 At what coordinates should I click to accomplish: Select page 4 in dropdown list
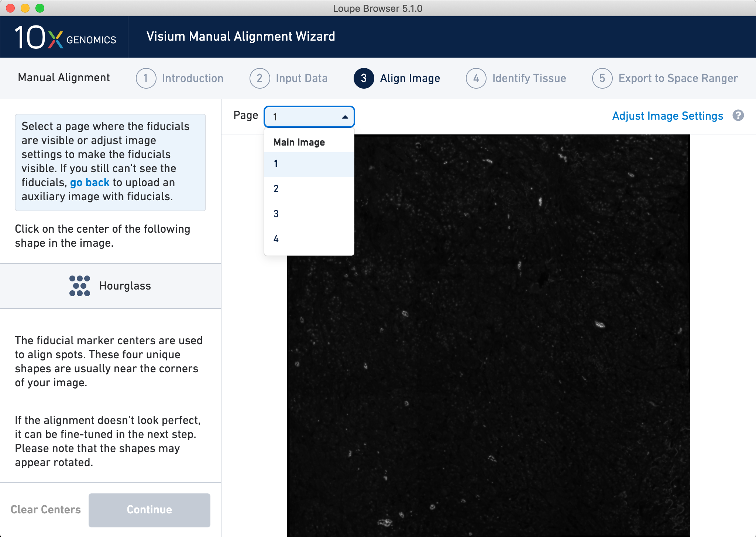pos(309,239)
